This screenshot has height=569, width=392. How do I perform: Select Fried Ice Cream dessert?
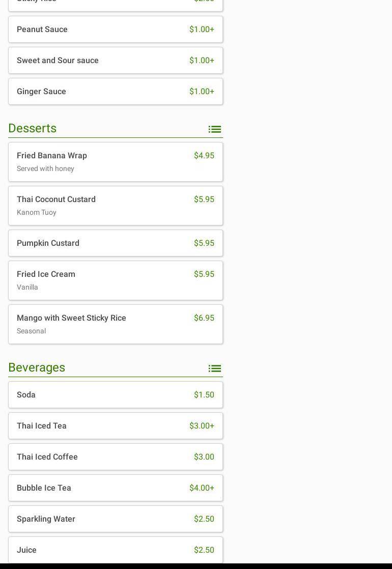[x=116, y=280]
